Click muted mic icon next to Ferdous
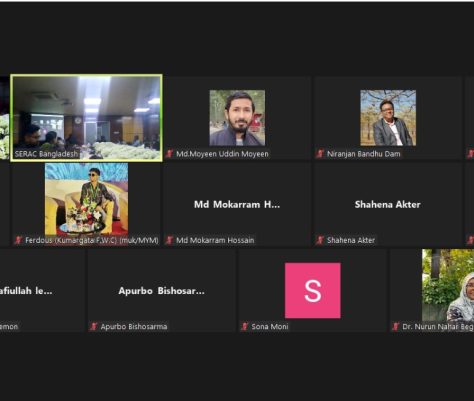 18,240
